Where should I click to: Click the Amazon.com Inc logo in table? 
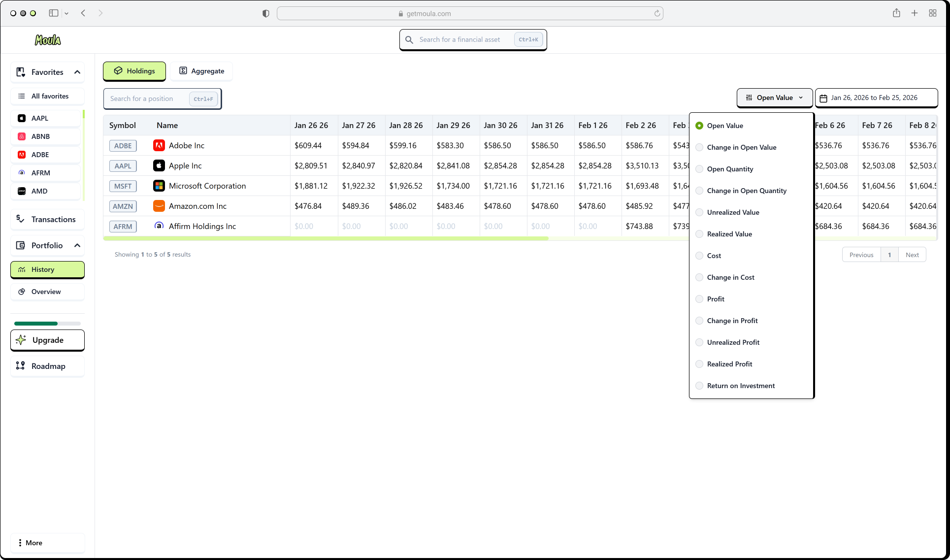click(159, 206)
